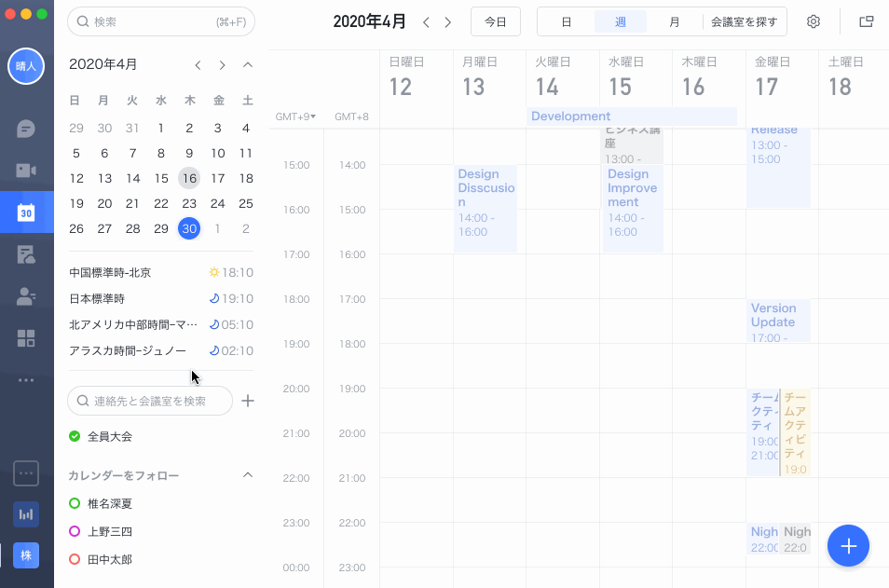Open the Development all-day event
889x588 pixels.
tap(632, 116)
